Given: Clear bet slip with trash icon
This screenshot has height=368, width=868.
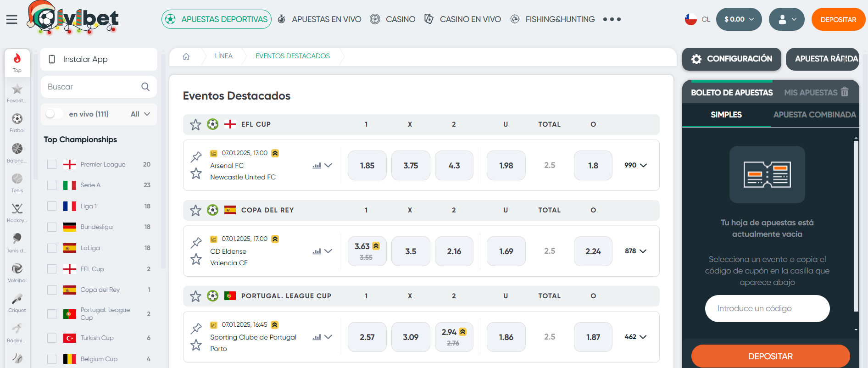Looking at the screenshot, I should [845, 92].
